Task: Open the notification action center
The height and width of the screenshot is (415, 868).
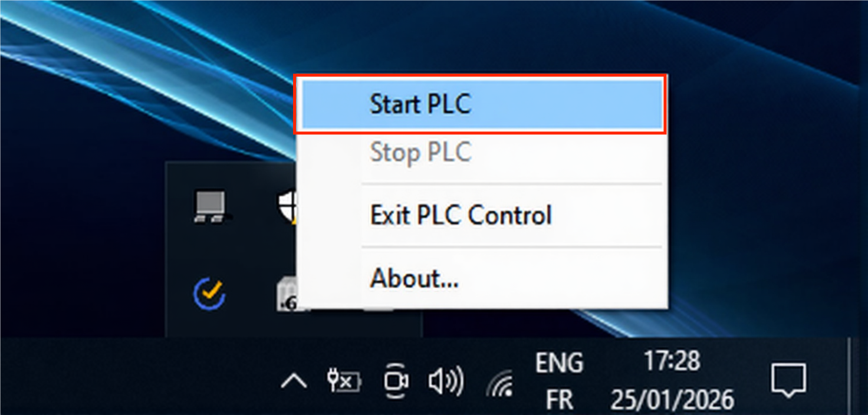Action: [788, 380]
